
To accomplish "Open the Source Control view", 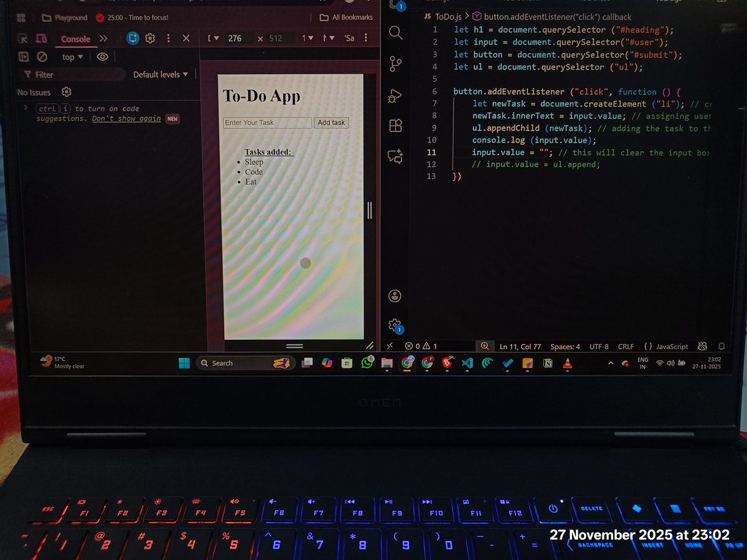I will coord(395,63).
